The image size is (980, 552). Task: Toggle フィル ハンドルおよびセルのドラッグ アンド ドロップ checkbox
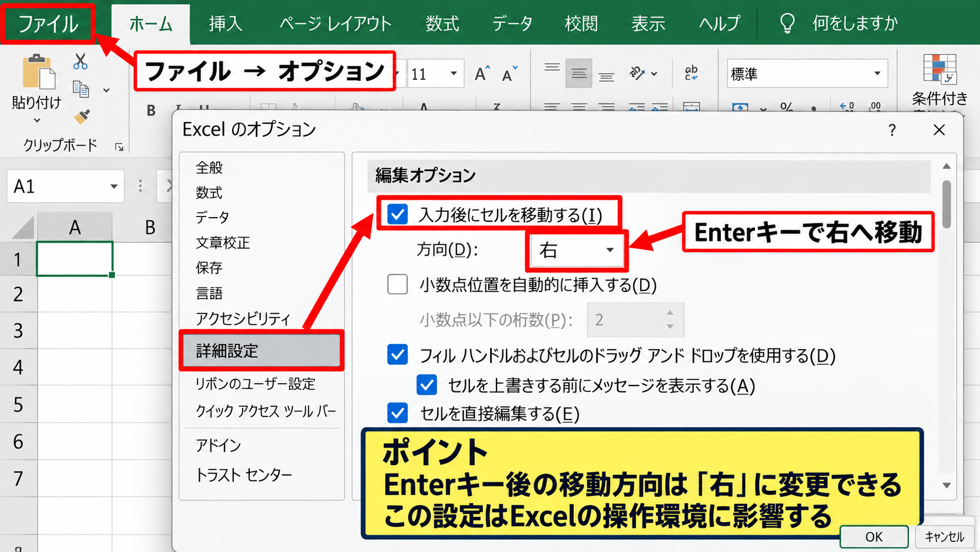click(x=398, y=355)
